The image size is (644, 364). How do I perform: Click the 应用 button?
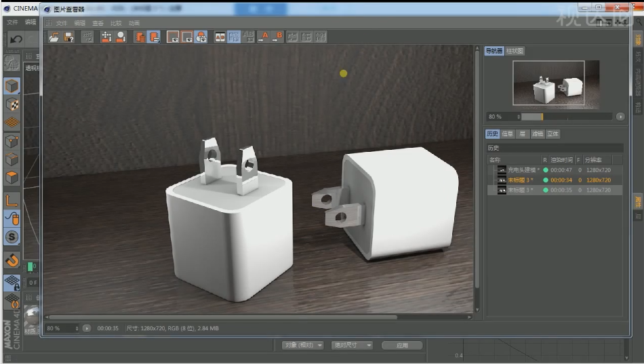click(402, 346)
